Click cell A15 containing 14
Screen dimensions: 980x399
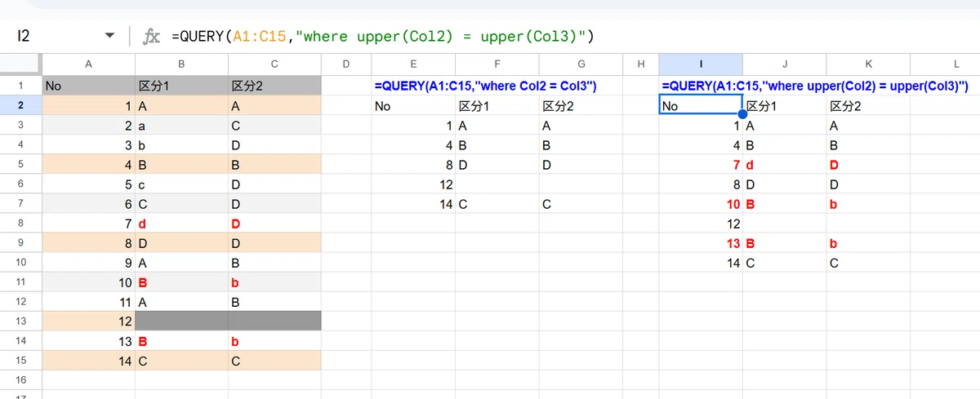click(x=88, y=360)
